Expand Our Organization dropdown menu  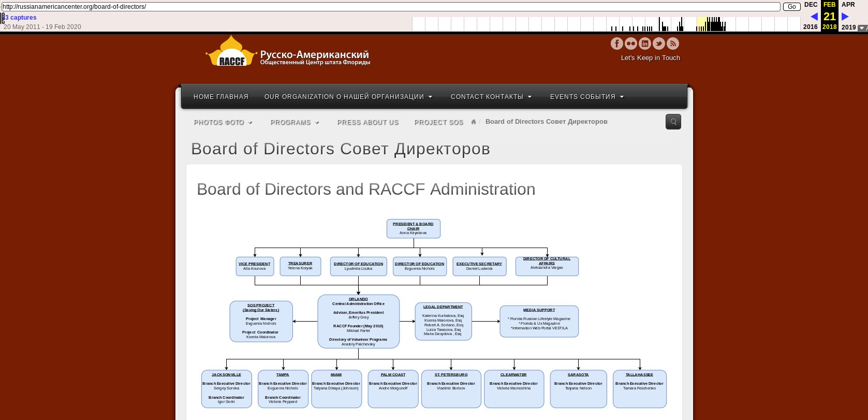point(348,97)
